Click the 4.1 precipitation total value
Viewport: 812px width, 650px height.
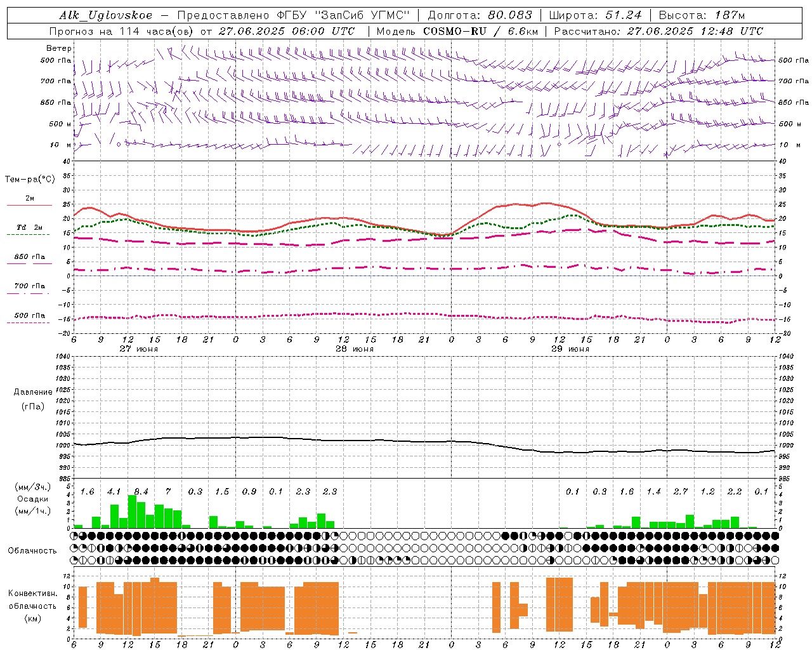pos(114,492)
